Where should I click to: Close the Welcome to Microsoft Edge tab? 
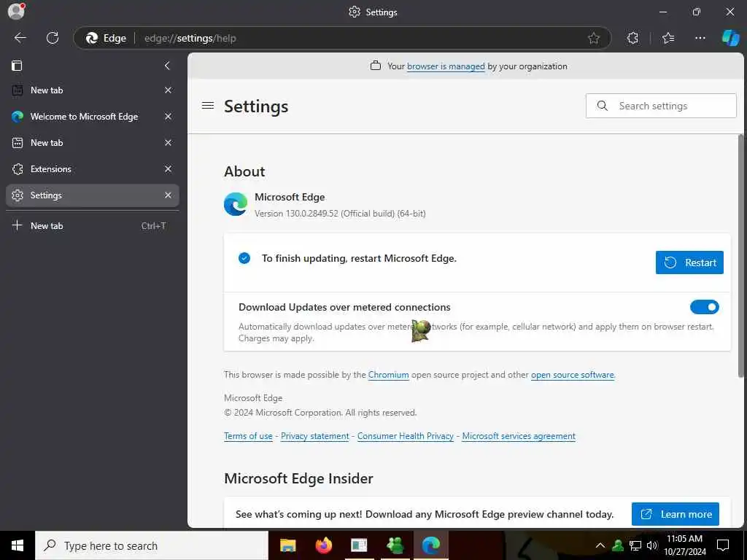pyautogui.click(x=169, y=117)
